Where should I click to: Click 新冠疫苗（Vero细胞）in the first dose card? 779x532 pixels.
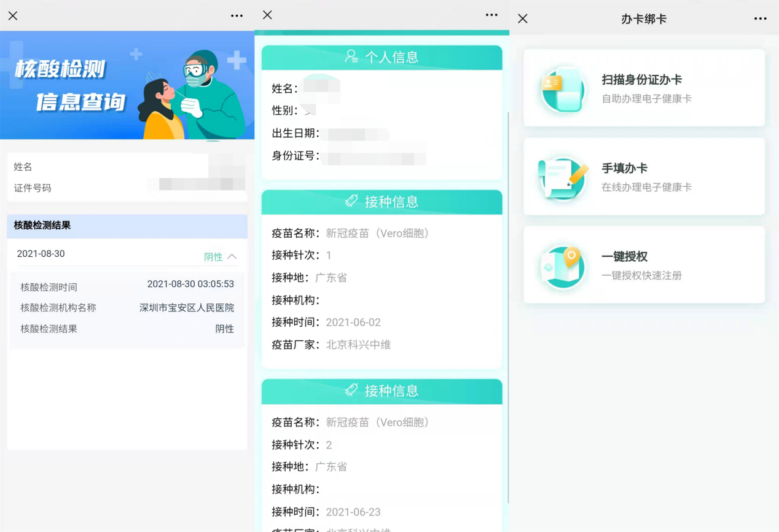tap(378, 233)
